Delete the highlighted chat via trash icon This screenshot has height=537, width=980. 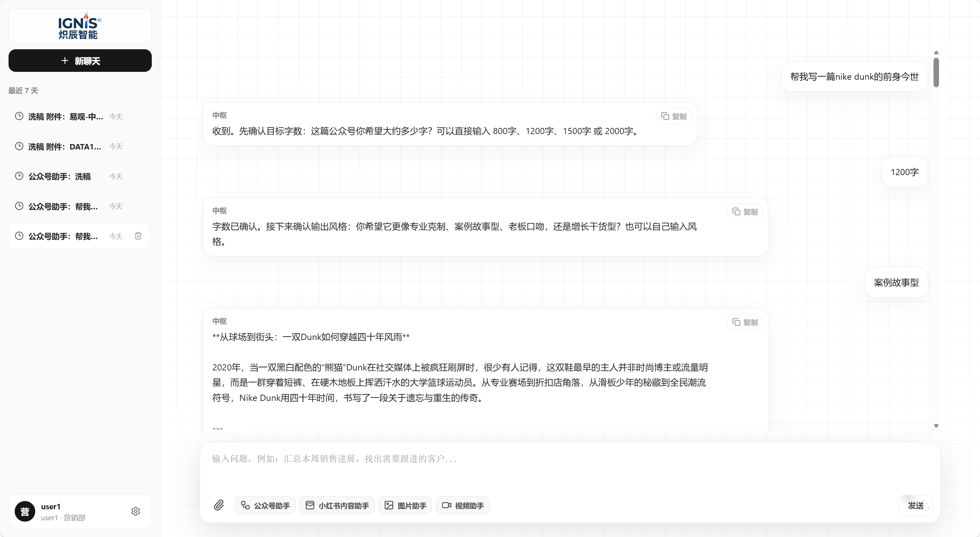tap(138, 236)
